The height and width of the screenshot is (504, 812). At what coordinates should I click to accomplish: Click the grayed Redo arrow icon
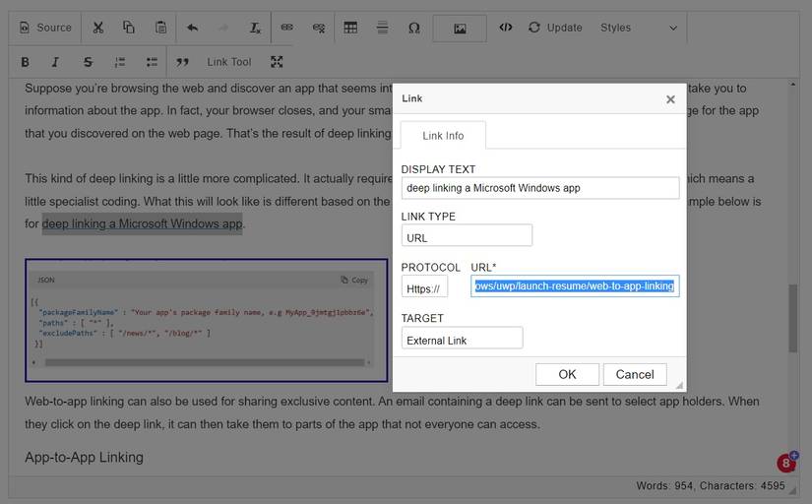[x=223, y=28]
